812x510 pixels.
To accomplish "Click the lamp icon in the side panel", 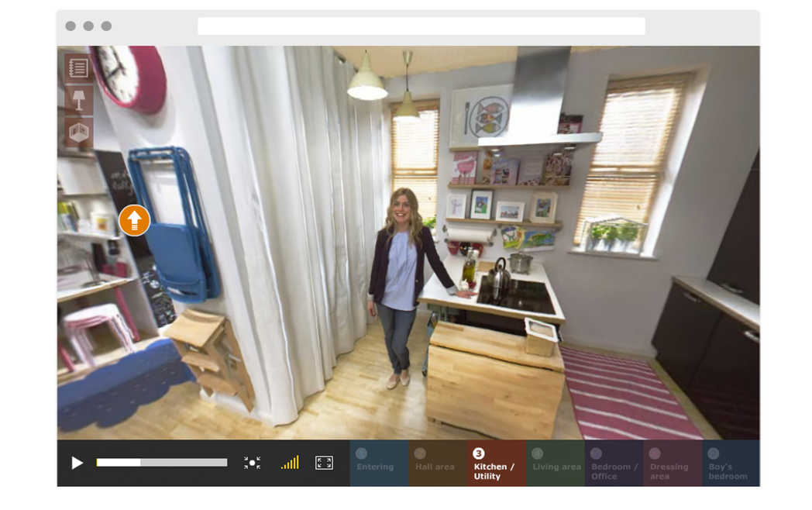I will pyautogui.click(x=79, y=100).
